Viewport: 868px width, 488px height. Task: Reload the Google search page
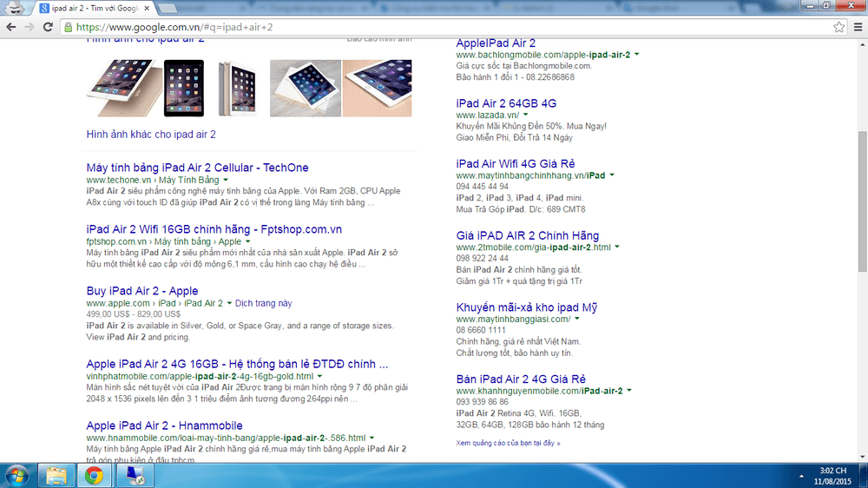[48, 27]
